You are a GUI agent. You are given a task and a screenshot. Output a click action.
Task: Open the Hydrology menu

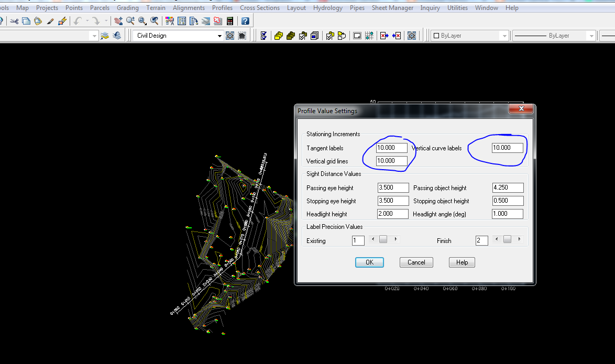pos(327,7)
